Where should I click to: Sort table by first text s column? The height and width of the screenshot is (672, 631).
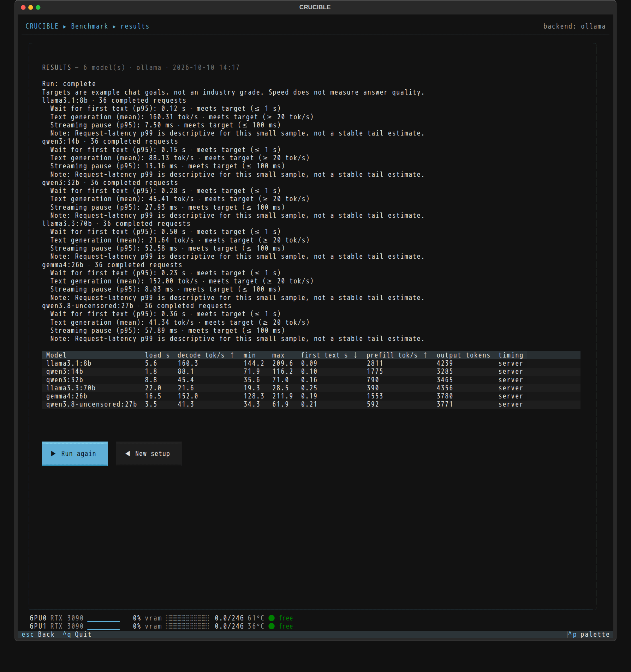click(x=329, y=355)
